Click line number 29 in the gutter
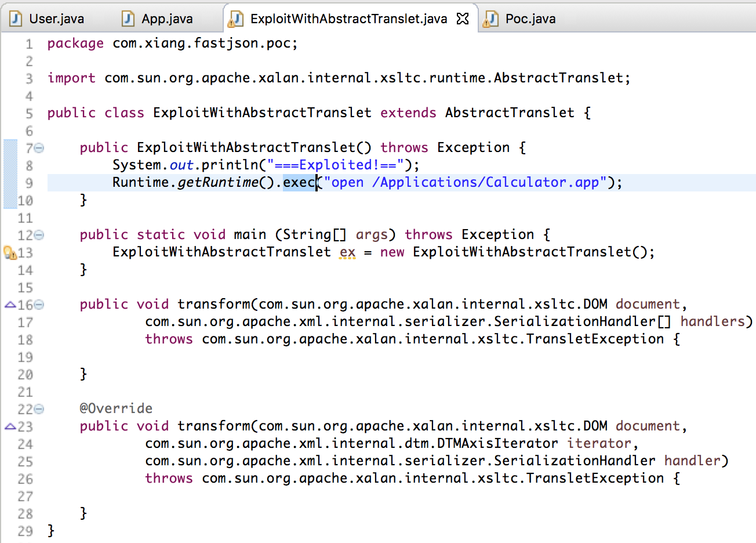Viewport: 756px width, 543px height. tap(26, 531)
